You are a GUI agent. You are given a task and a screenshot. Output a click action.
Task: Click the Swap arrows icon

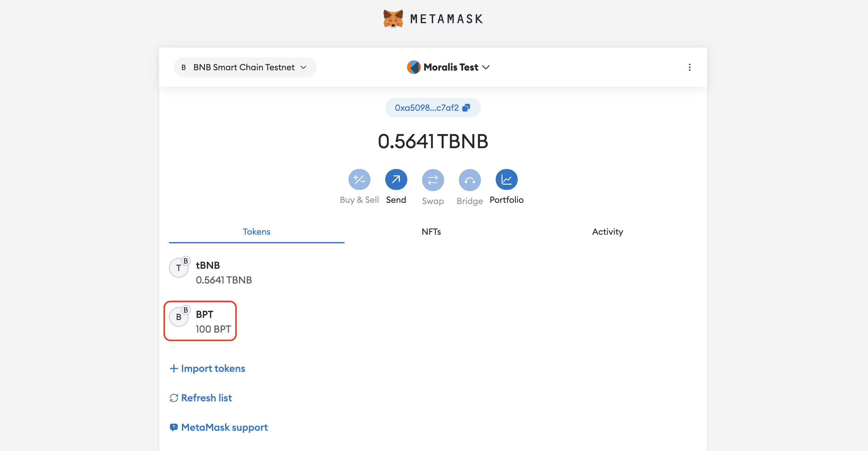coord(433,180)
